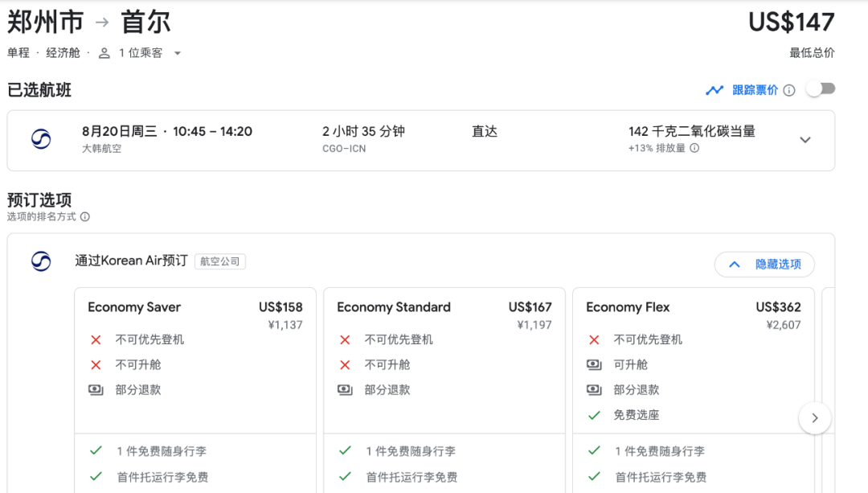Viewport: 868px width, 493px height.
Task: Expand the selected flight details chevron
Action: (805, 140)
